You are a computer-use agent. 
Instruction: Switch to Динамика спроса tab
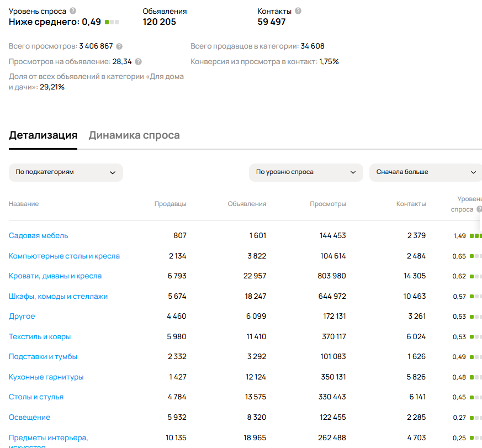click(134, 135)
